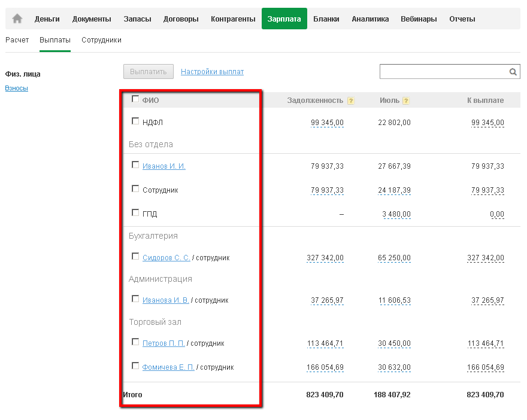Click the search magnifier icon
527x420 pixels.
click(513, 72)
